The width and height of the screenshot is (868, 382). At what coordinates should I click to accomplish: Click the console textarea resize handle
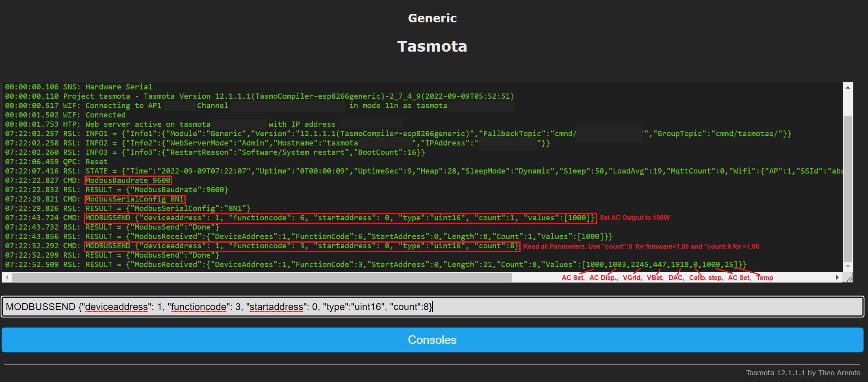[848, 278]
